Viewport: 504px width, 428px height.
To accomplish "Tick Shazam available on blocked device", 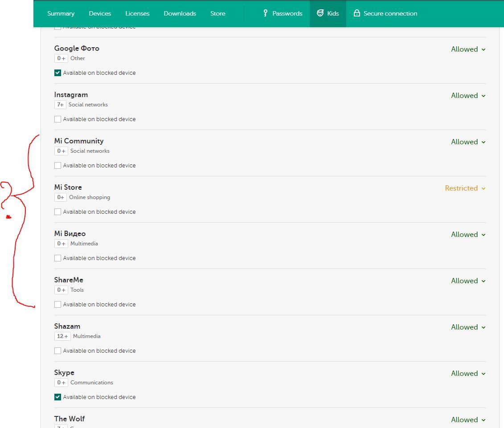I will click(x=57, y=351).
